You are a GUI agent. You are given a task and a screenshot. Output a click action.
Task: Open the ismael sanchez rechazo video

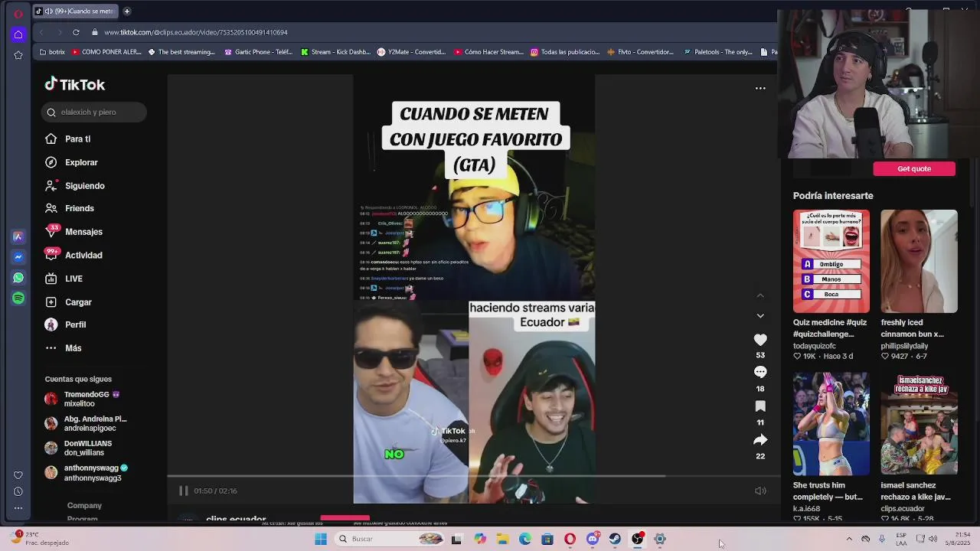[x=919, y=423]
